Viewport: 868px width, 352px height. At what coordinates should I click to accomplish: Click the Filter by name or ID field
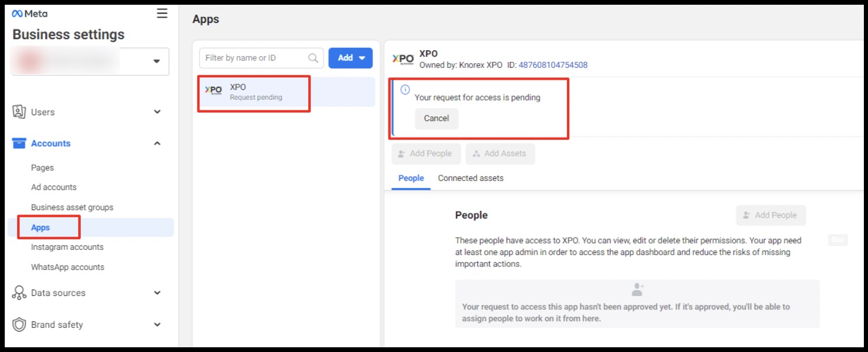(254, 58)
